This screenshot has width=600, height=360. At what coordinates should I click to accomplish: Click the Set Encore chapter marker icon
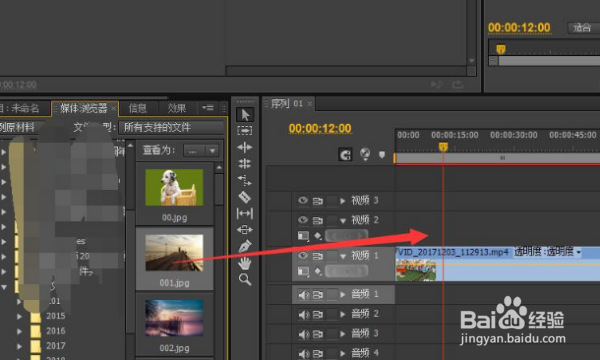point(365,154)
